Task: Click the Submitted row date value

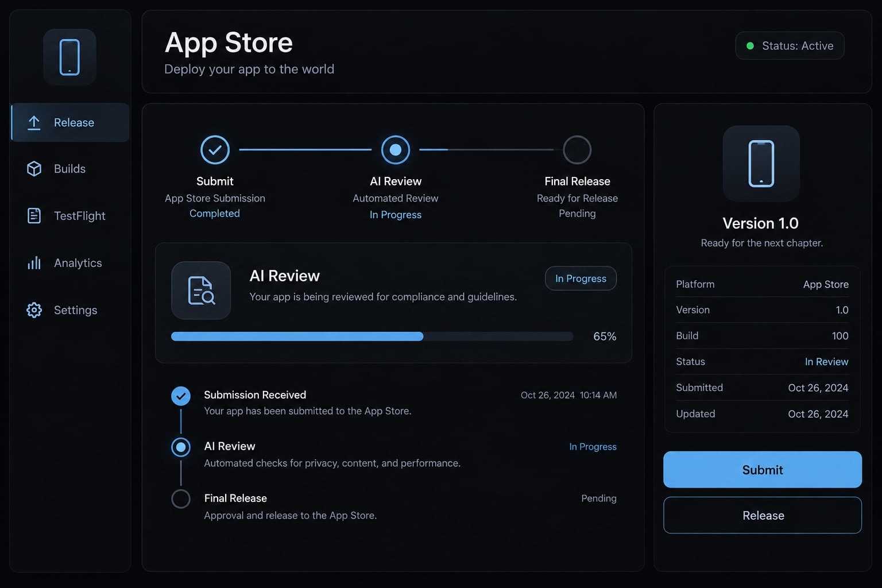Action: point(818,388)
